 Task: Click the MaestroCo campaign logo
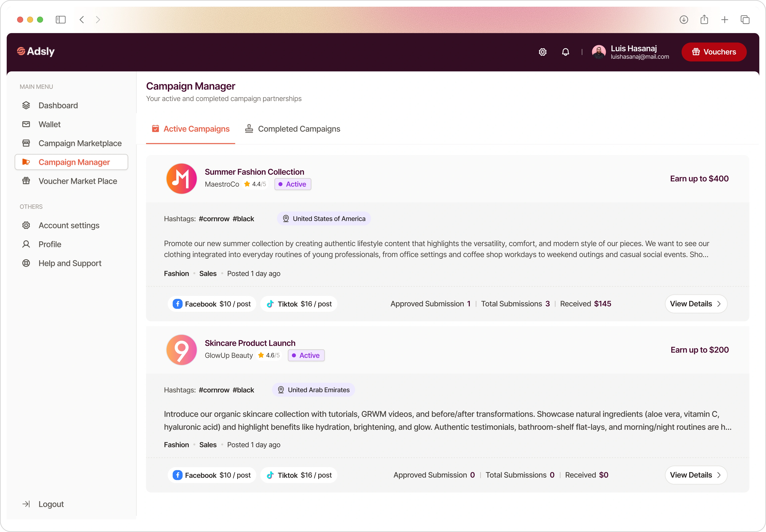click(x=182, y=179)
